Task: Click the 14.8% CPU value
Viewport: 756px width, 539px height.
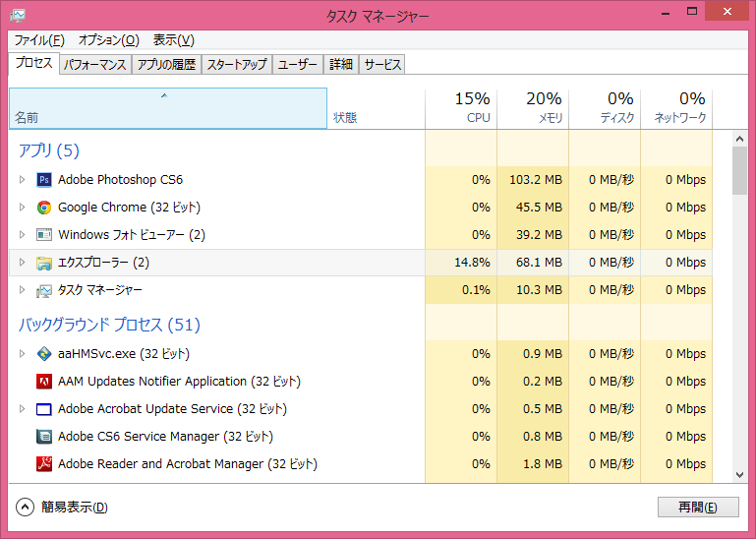Action: click(x=472, y=262)
